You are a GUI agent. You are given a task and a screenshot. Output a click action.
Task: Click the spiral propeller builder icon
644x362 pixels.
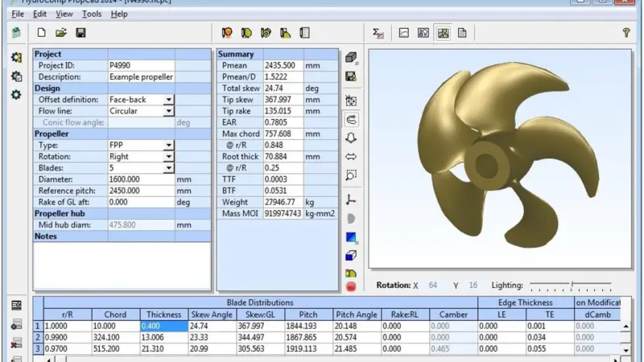coord(266,33)
